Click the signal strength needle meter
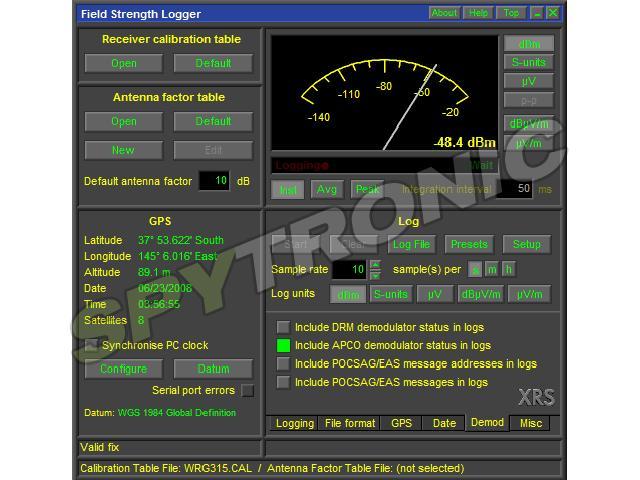 [x=384, y=93]
